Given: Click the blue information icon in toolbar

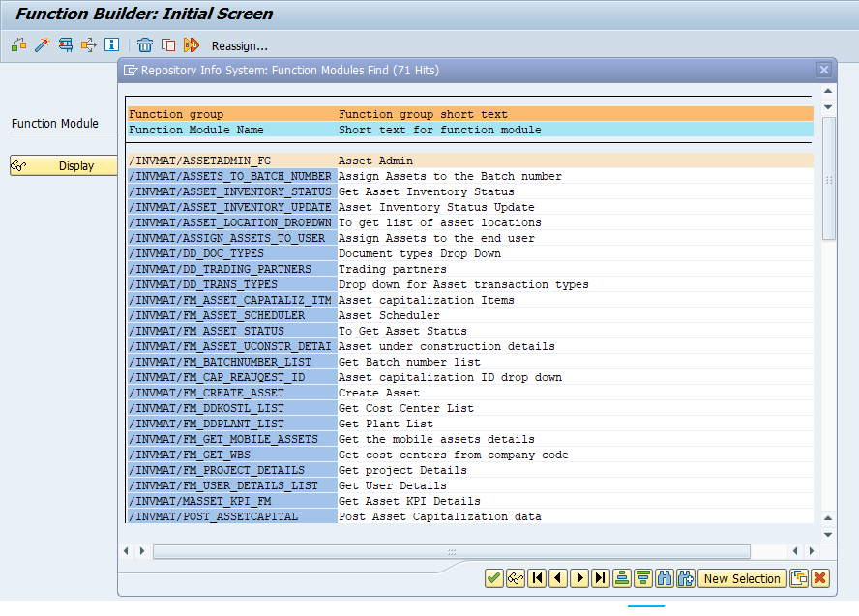Looking at the screenshot, I should pos(111,45).
